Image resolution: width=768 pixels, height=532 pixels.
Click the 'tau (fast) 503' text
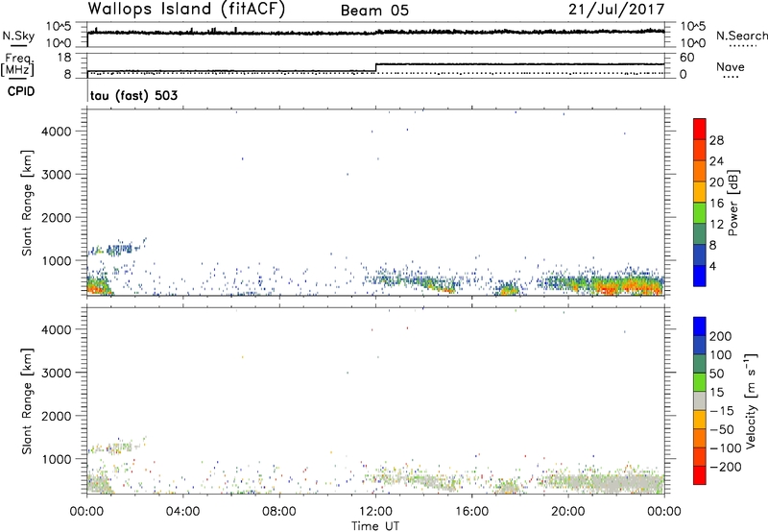[x=133, y=95]
